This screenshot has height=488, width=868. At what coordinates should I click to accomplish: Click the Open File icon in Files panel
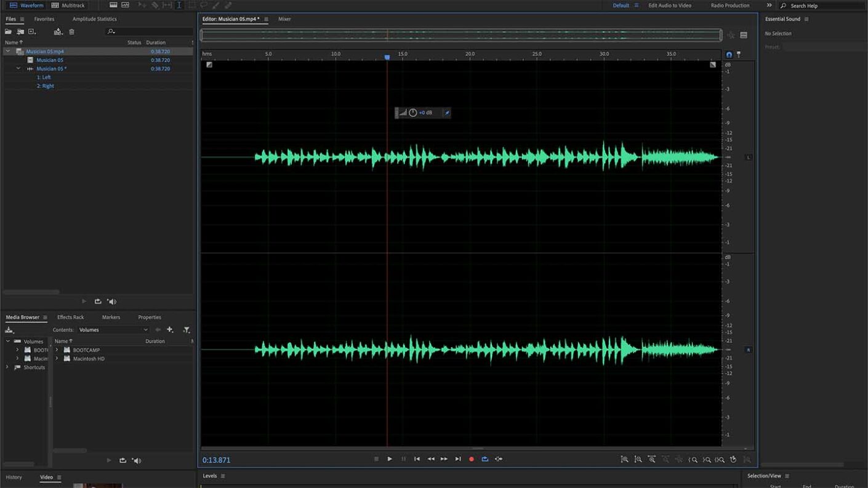pyautogui.click(x=8, y=32)
